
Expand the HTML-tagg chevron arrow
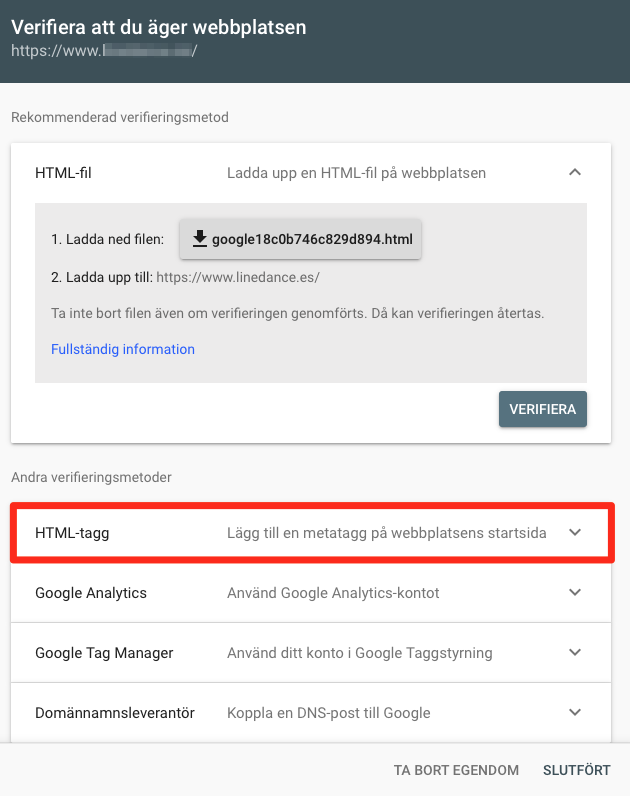[575, 533]
